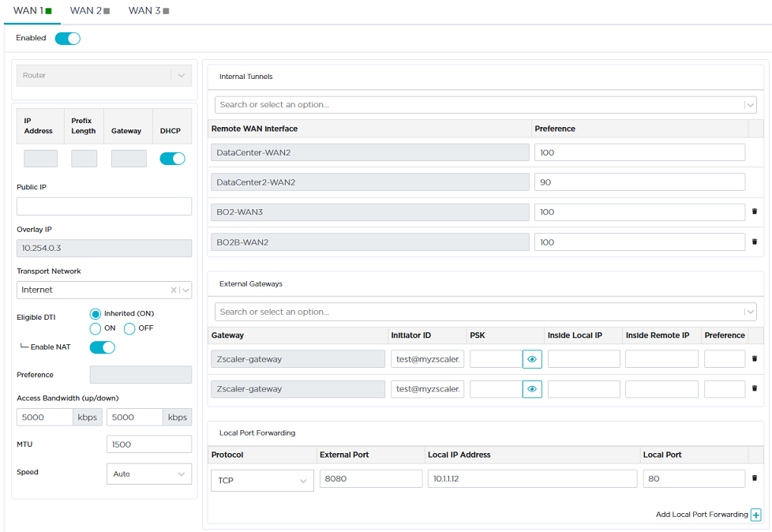The width and height of the screenshot is (772, 532).
Task: Click the Public IP input field
Action: pos(104,207)
